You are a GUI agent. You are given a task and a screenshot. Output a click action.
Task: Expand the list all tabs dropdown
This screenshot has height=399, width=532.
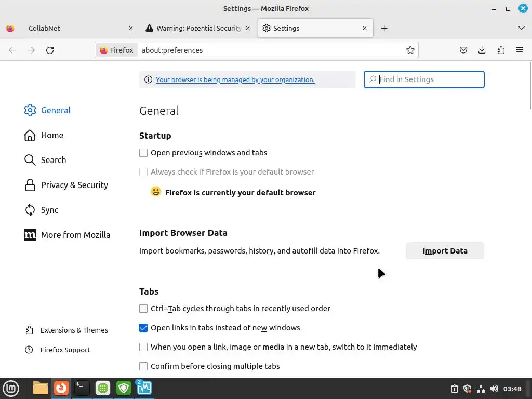pyautogui.click(x=522, y=28)
